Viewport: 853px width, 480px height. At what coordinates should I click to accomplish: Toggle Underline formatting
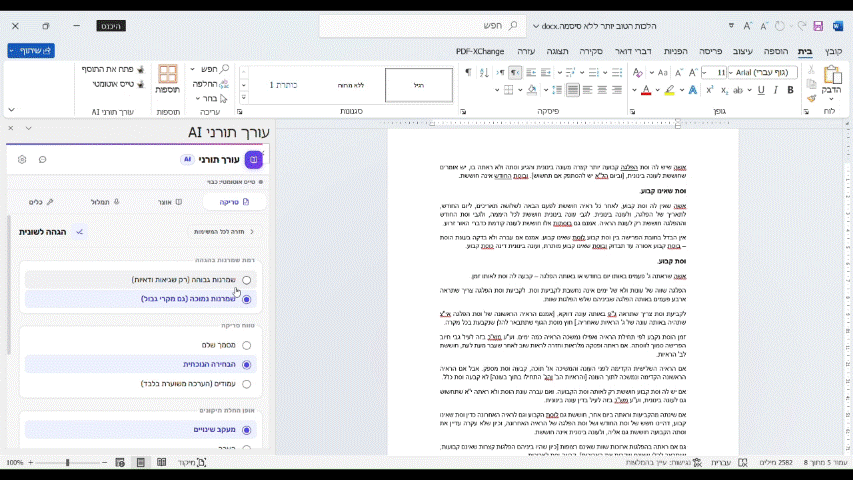761,90
